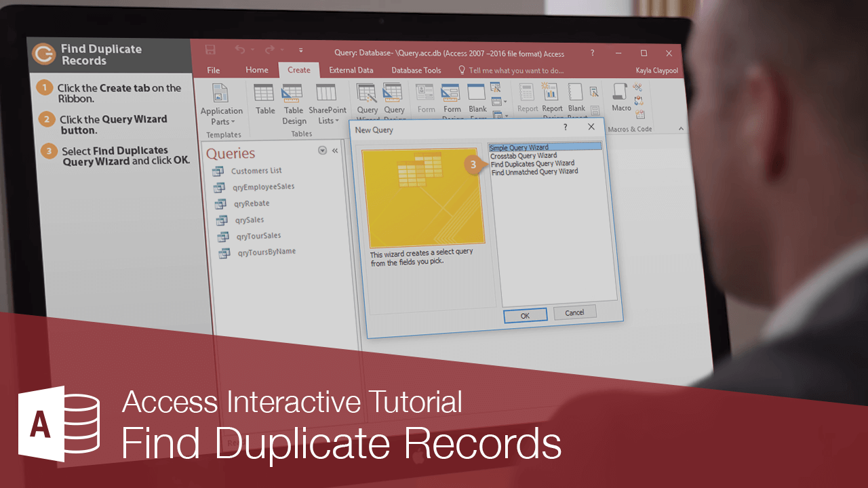The height and width of the screenshot is (488, 868).
Task: Switch to the External Data tab
Action: click(351, 70)
